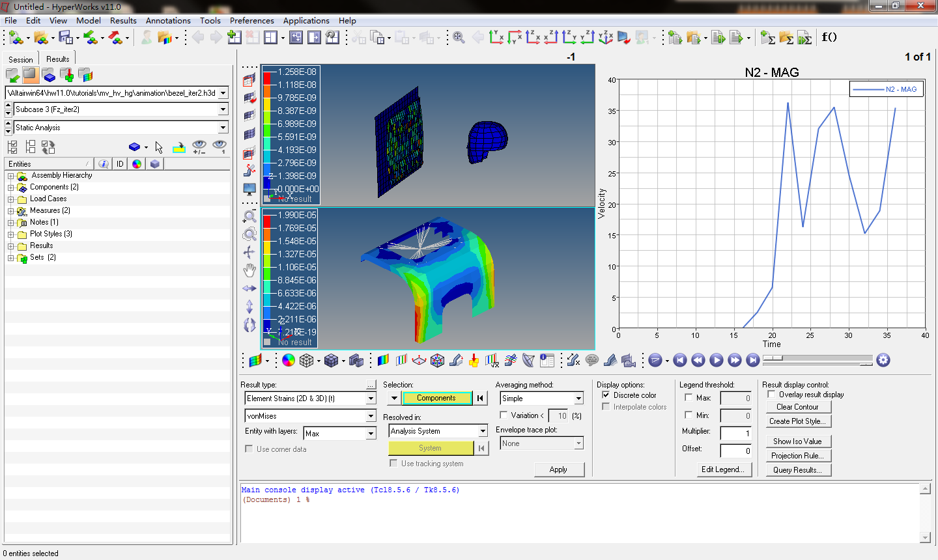Select the wireframe mesh display icon
This screenshot has width=938, height=560.
pos(306,360)
